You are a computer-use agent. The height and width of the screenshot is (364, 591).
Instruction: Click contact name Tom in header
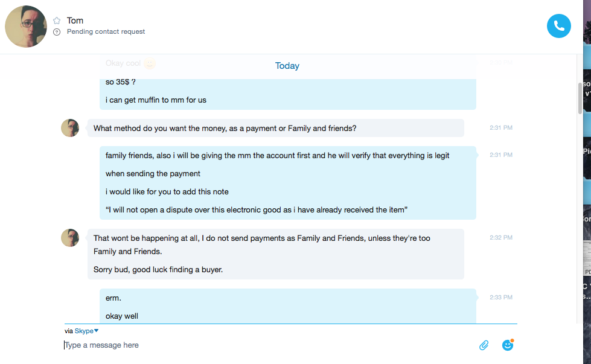pyautogui.click(x=75, y=21)
